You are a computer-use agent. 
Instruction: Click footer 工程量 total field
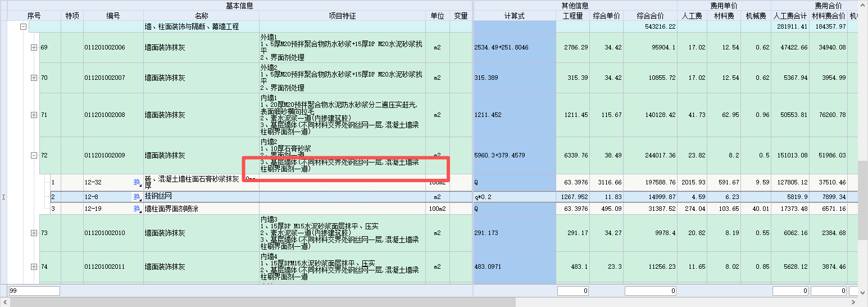(x=573, y=291)
